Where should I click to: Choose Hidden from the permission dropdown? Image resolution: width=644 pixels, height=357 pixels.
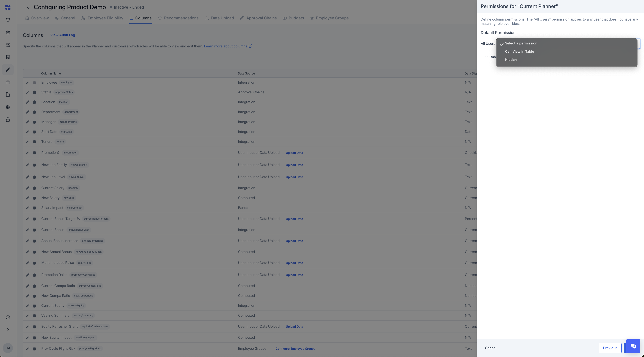[x=511, y=60]
